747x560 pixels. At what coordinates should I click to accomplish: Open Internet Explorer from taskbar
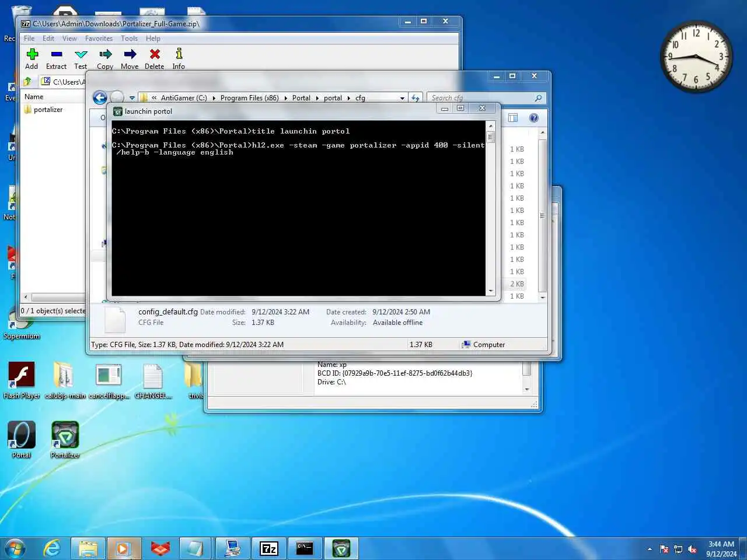(x=53, y=548)
